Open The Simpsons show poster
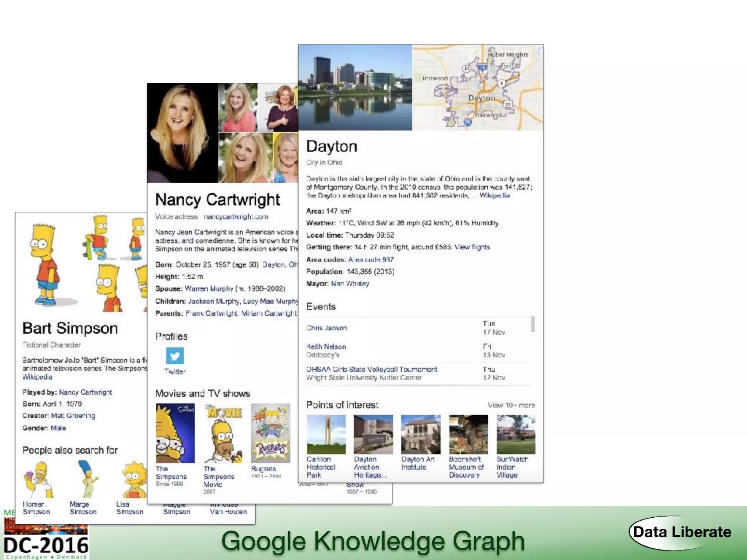 175,433
